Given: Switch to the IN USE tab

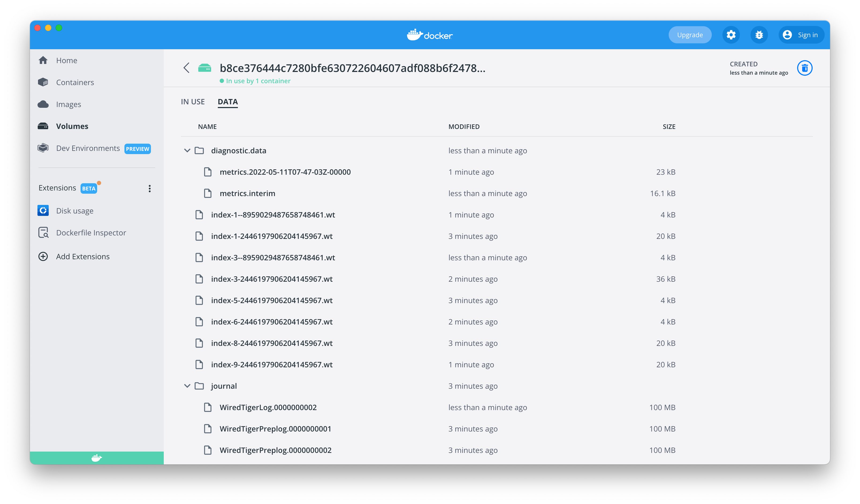Looking at the screenshot, I should pyautogui.click(x=193, y=102).
